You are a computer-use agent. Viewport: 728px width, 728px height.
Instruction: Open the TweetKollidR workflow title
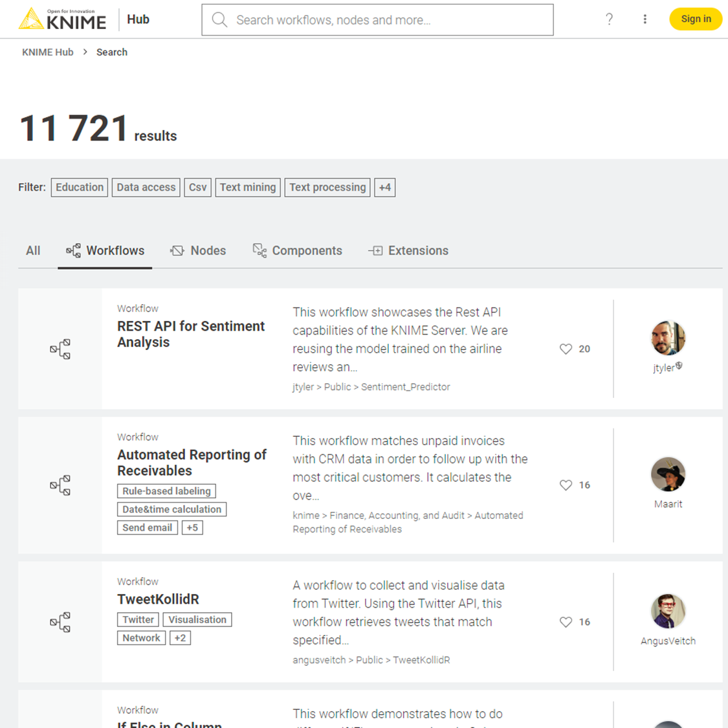(x=158, y=599)
